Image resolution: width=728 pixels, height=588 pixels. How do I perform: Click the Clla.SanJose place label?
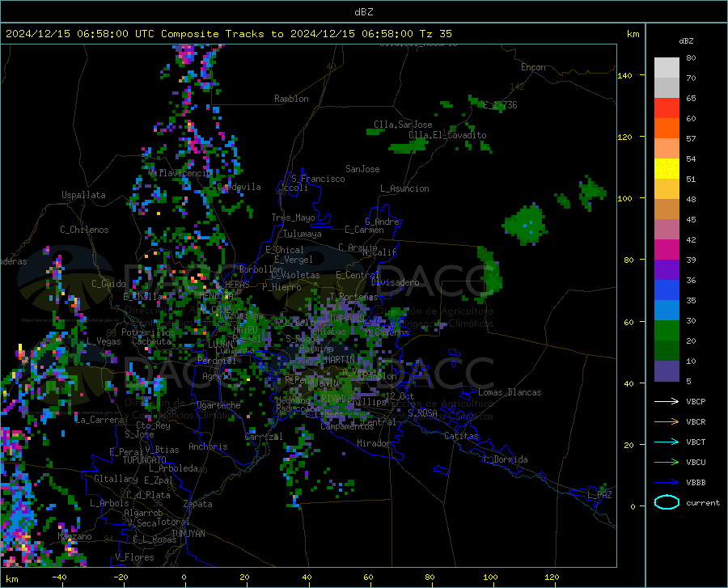coord(403,125)
